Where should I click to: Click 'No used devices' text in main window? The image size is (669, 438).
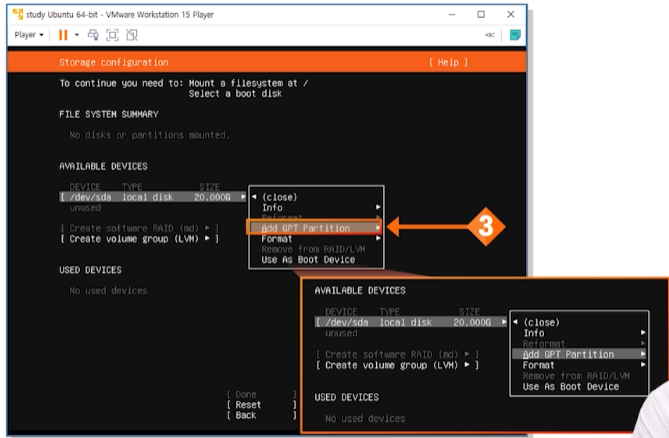(108, 291)
